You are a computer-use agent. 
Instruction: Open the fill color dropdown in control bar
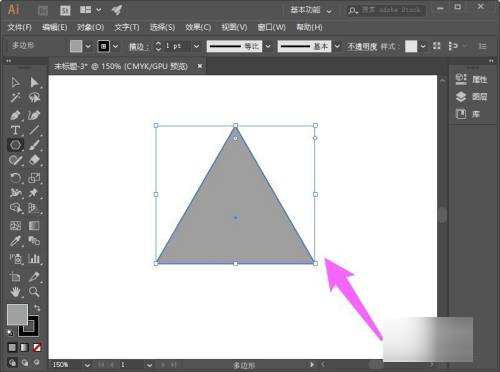point(88,46)
